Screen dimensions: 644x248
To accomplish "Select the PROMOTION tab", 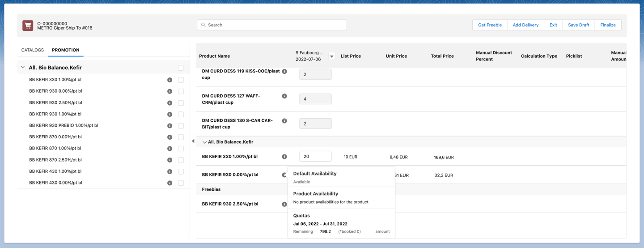I will [65, 50].
